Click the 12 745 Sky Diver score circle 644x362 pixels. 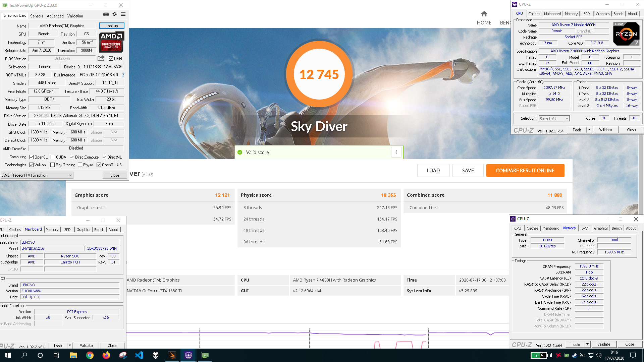coord(319,74)
